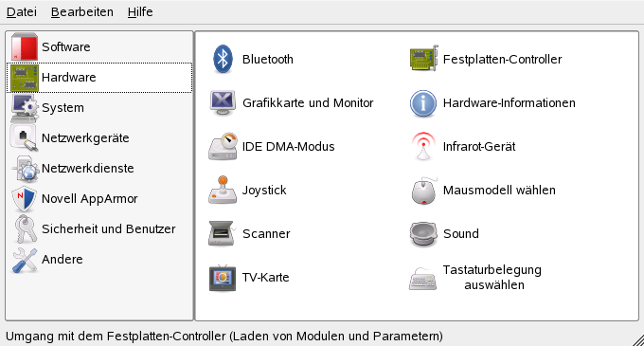
Task: Select the Netzwerkgeräte category
Action: tap(99, 138)
